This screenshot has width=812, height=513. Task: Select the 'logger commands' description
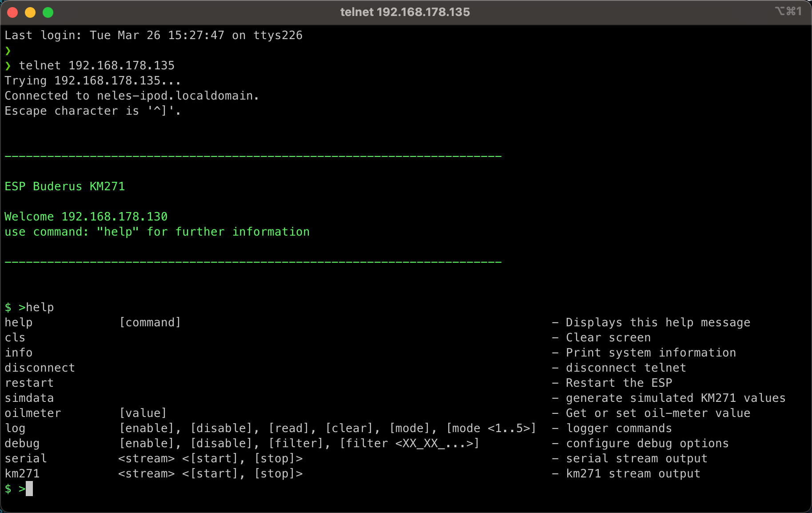619,428
